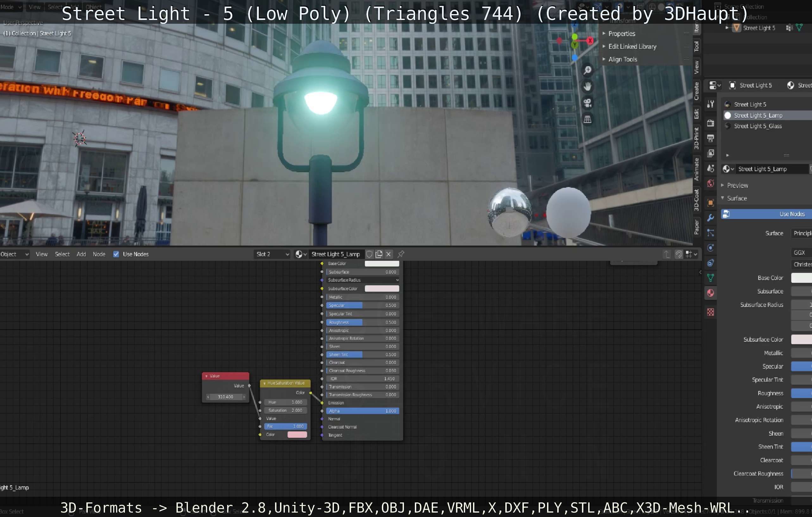
Task: Toggle the camera view icon
Action: (587, 103)
